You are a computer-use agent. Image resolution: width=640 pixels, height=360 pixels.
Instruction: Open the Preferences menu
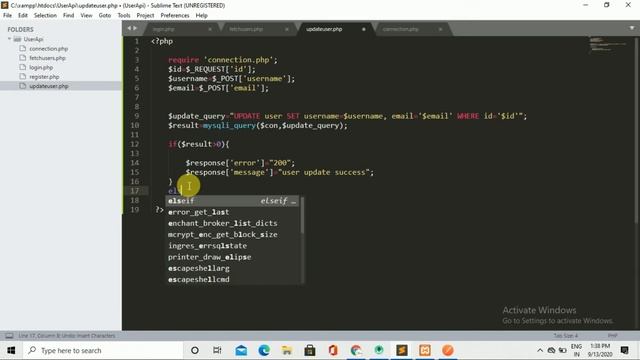pyautogui.click(x=175, y=16)
